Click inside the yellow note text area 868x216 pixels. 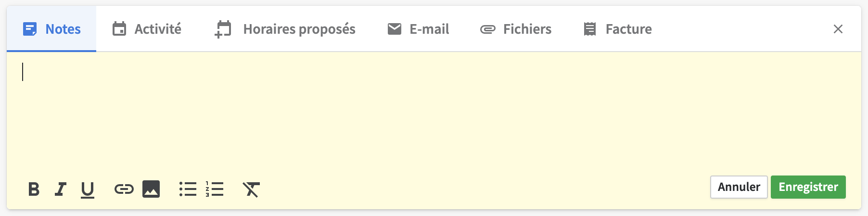[433, 111]
